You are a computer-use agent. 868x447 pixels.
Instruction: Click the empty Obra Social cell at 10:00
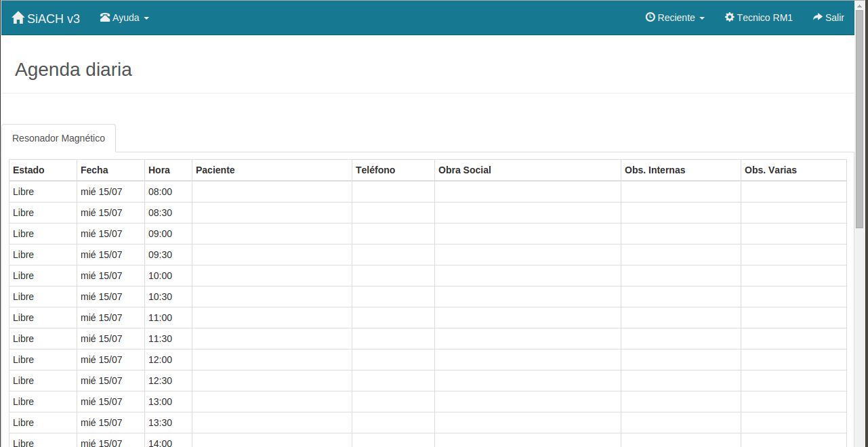(528, 276)
